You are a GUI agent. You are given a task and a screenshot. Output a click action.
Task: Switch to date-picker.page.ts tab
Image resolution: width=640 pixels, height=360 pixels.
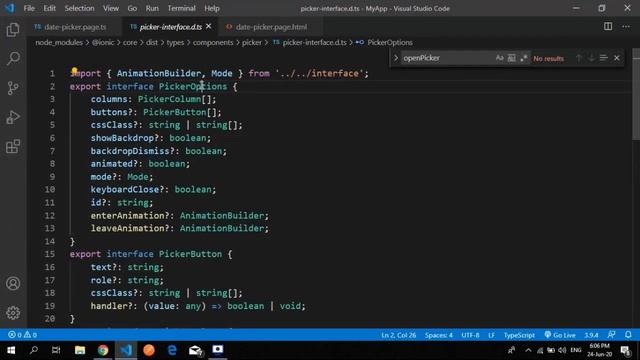[75, 27]
